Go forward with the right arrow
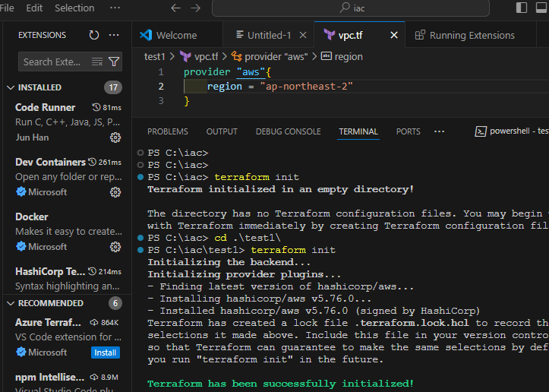This screenshot has height=392, width=549. pos(196,8)
